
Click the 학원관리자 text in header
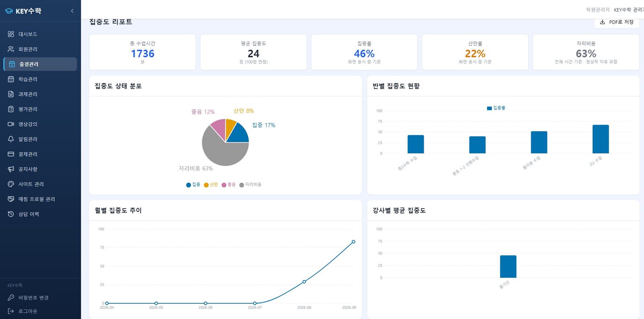tap(598, 10)
